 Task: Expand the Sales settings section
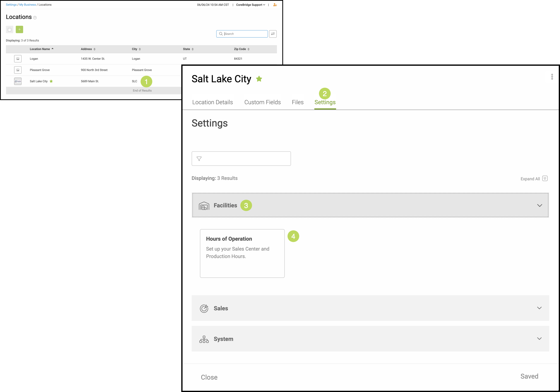click(539, 308)
